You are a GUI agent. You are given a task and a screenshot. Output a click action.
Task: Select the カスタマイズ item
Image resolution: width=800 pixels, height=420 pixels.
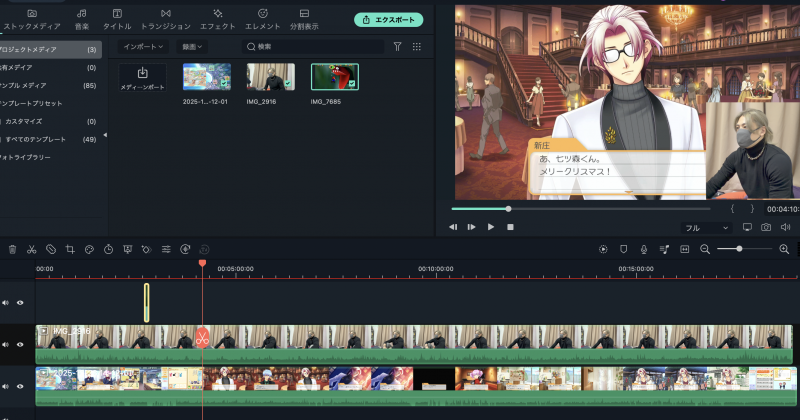[x=50, y=121]
